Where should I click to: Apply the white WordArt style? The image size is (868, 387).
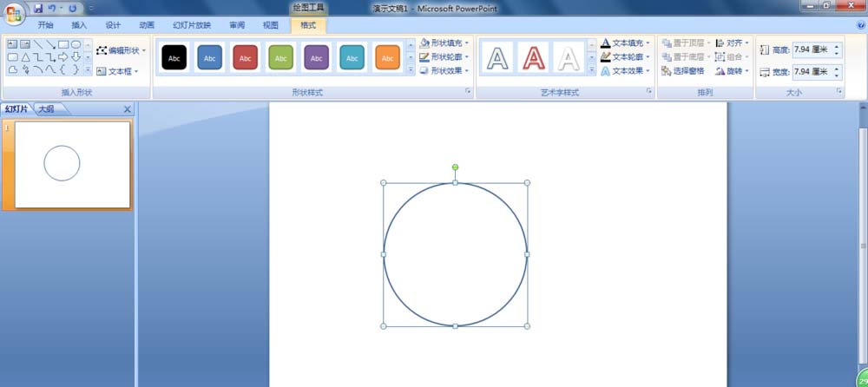coord(568,57)
